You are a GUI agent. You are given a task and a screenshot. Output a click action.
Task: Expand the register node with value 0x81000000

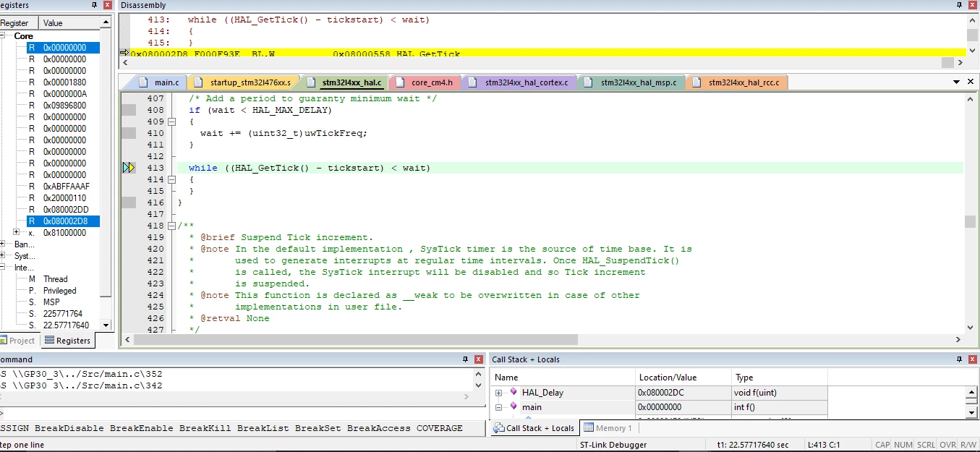(17, 233)
